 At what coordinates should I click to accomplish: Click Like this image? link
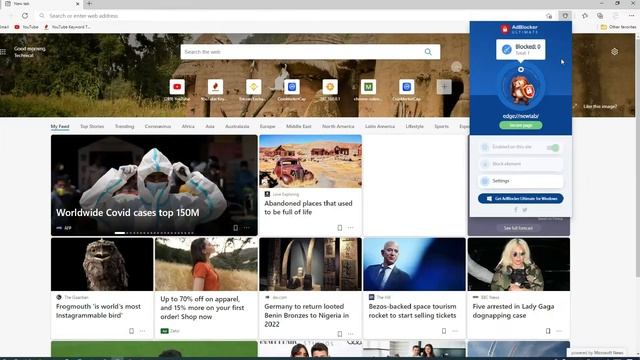[600, 107]
